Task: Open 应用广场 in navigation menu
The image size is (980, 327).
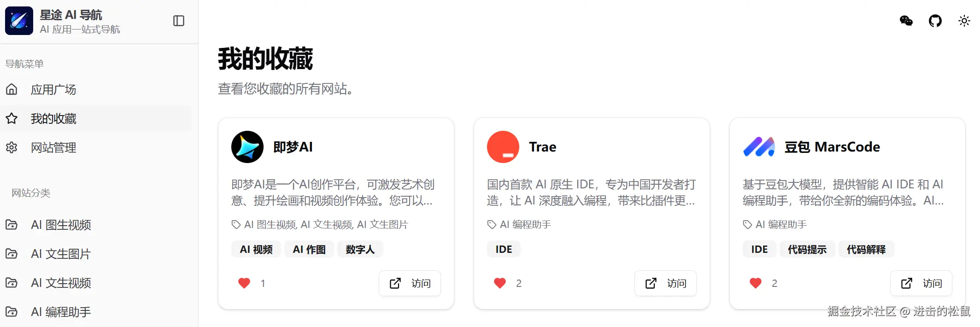Action: tap(96, 89)
